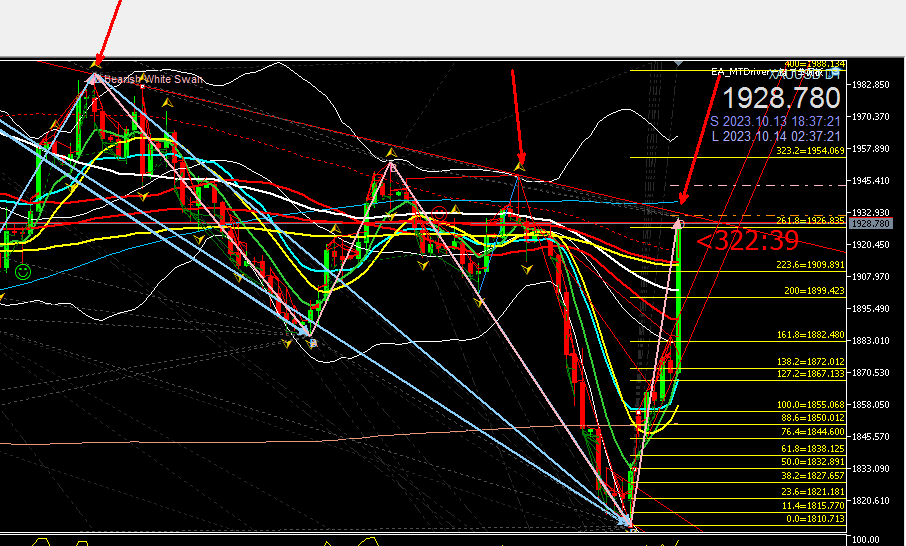Click 1870.530 on the price scale
Screen dimensions: 906x546
871,373
